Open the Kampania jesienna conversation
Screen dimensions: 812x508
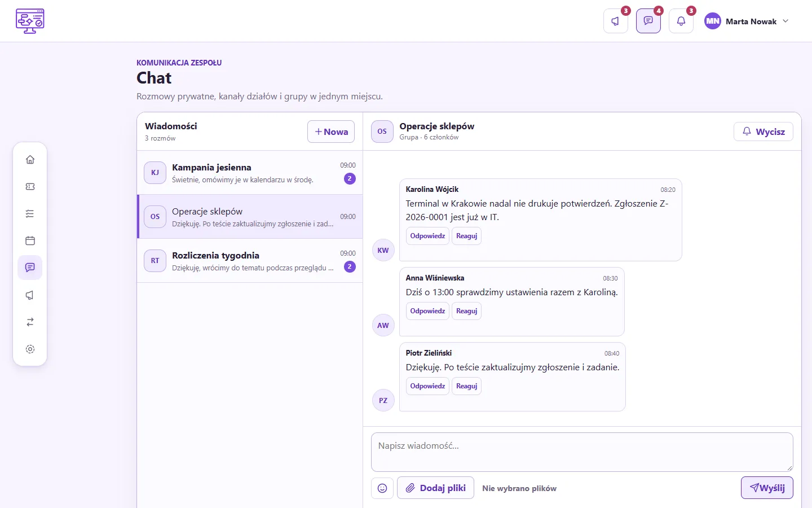[250, 173]
